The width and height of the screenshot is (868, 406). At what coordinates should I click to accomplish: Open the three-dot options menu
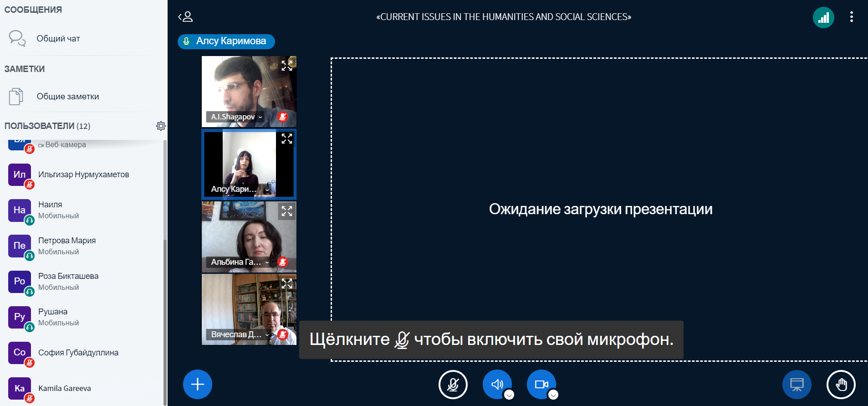point(851,17)
